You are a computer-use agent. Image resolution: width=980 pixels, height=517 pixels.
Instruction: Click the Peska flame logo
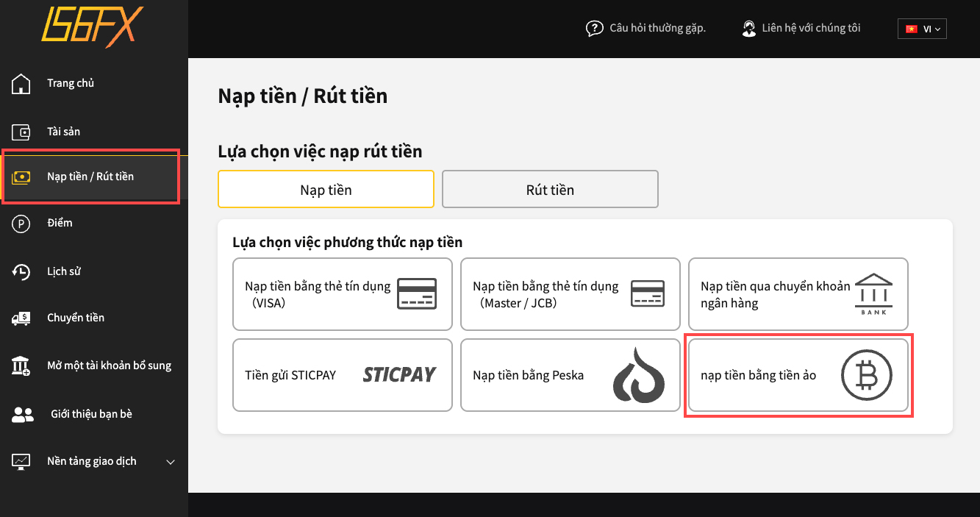click(639, 375)
